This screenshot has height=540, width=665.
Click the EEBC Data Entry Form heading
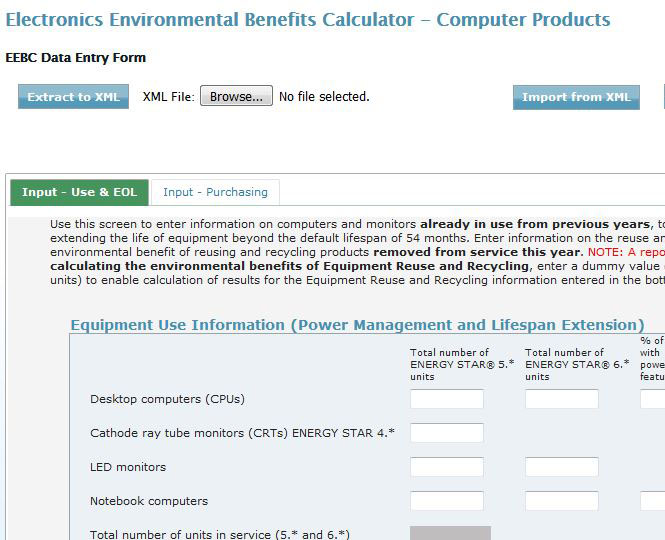75,58
